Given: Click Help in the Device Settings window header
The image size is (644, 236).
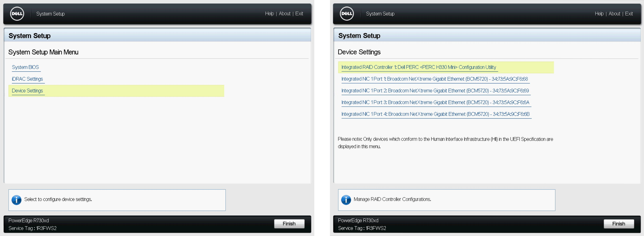Looking at the screenshot, I should 599,14.
